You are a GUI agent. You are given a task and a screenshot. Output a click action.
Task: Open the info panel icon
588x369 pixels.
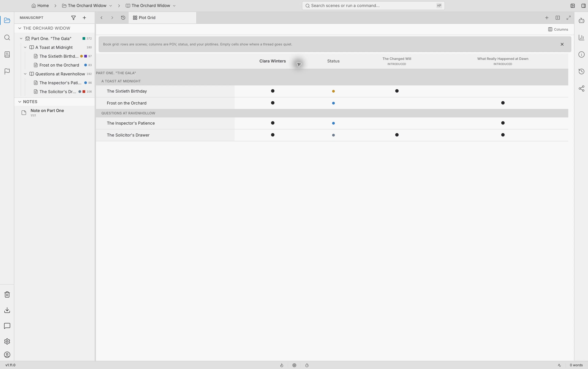tap(581, 54)
